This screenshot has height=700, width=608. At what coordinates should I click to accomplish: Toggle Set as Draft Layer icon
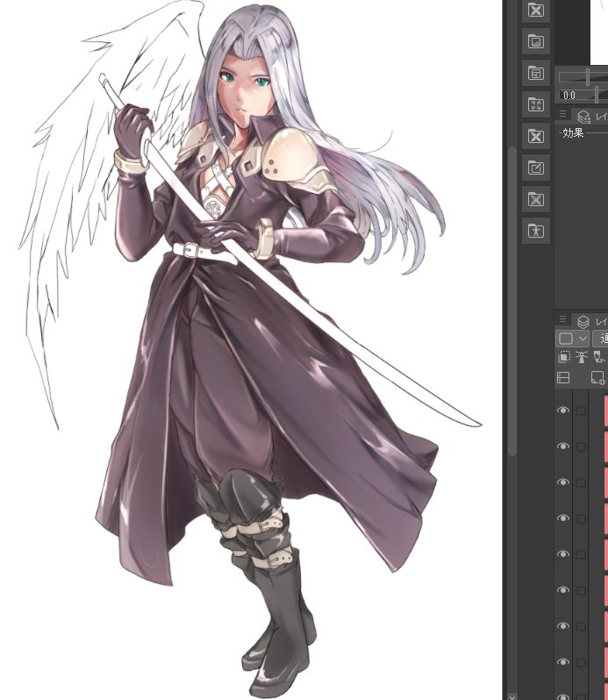coord(598,357)
